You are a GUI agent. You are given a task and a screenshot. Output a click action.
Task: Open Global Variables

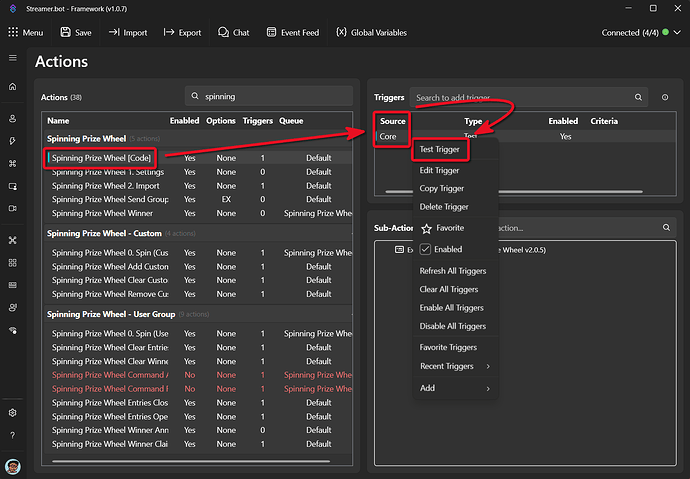(371, 33)
